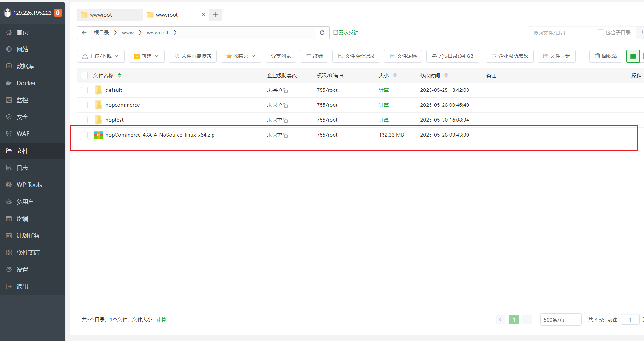
Task: Select checkbox for noptest folder
Action: [84, 120]
